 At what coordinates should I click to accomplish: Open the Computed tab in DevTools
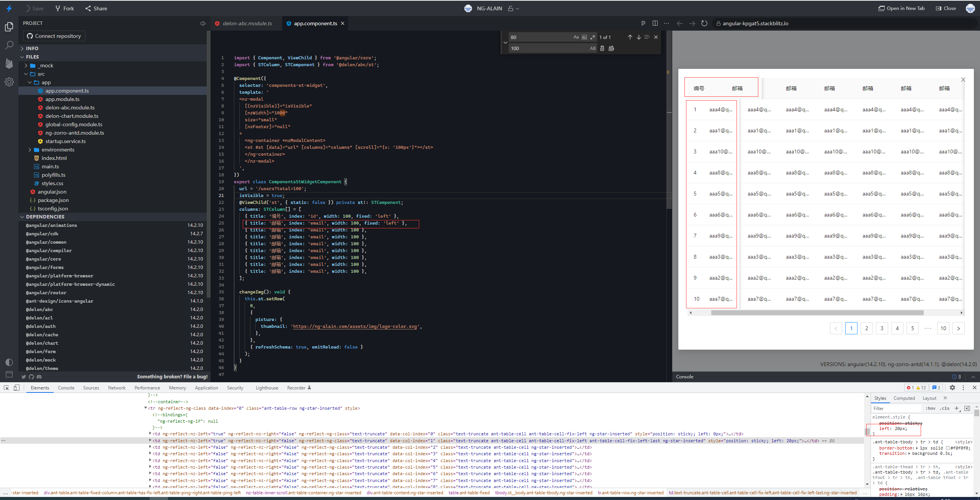point(904,398)
